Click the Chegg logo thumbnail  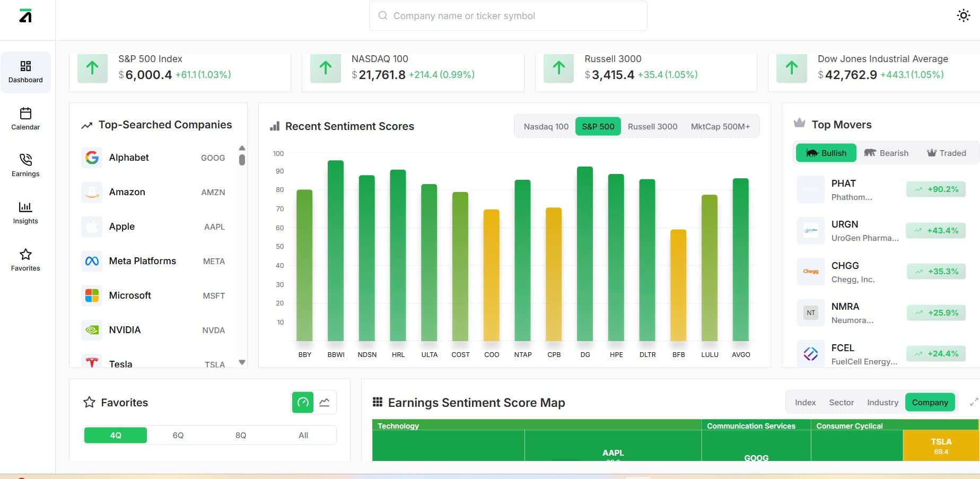[811, 272]
